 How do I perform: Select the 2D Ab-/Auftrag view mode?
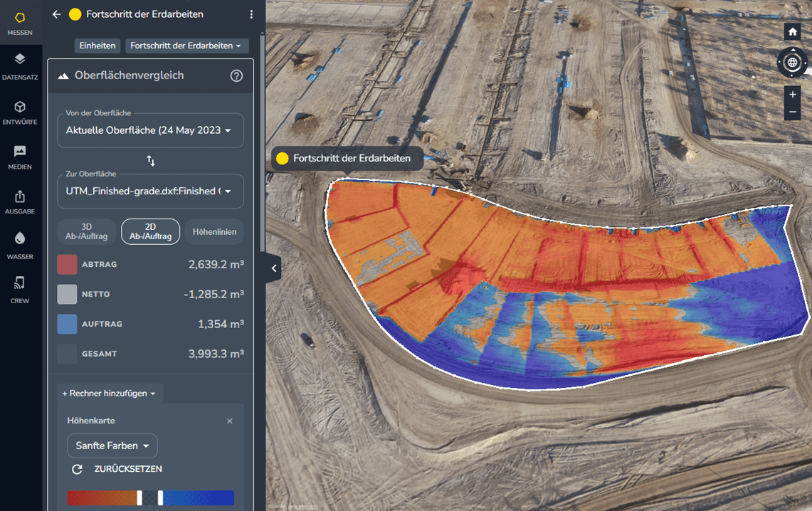pyautogui.click(x=150, y=231)
